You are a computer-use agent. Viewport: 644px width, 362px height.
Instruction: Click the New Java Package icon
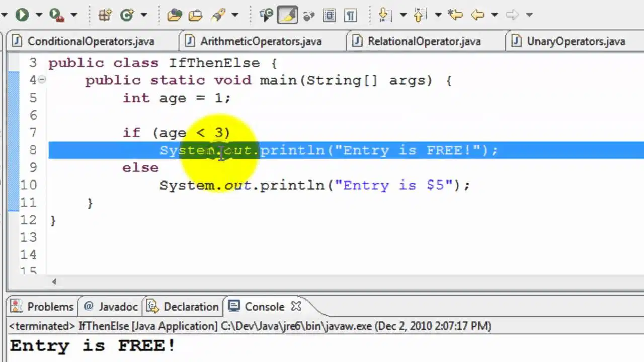[x=105, y=15]
